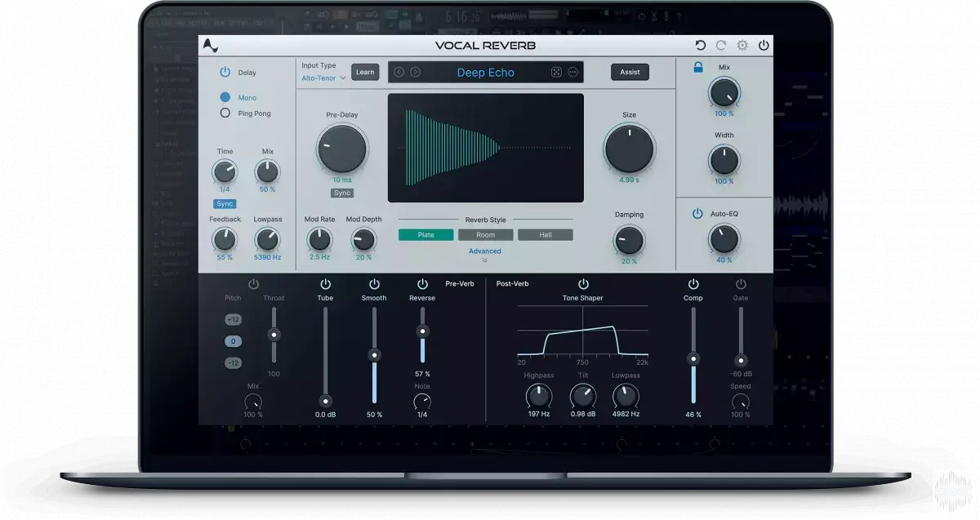Click the Comp slider handle
The width and height of the screenshot is (980, 520).
point(693,358)
